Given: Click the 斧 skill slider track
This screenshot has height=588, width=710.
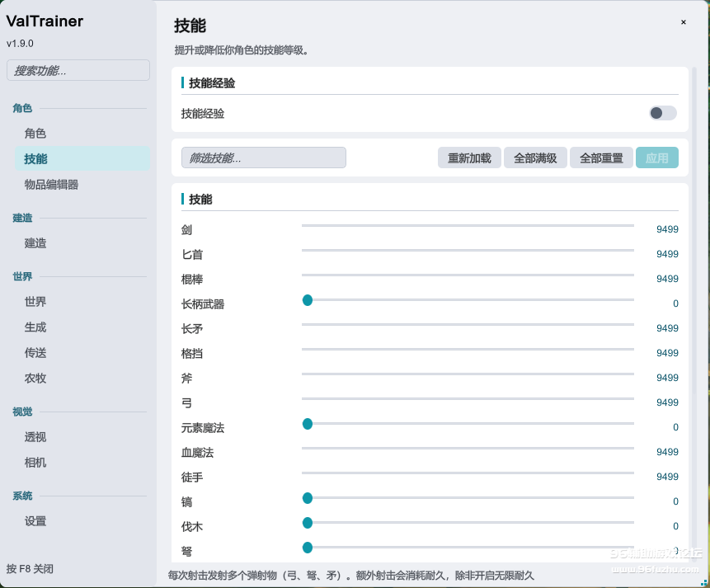Looking at the screenshot, I should coord(468,374).
